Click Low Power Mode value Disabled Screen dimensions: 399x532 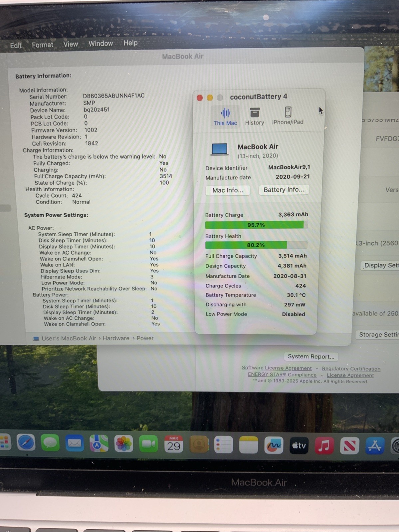pos(294,314)
